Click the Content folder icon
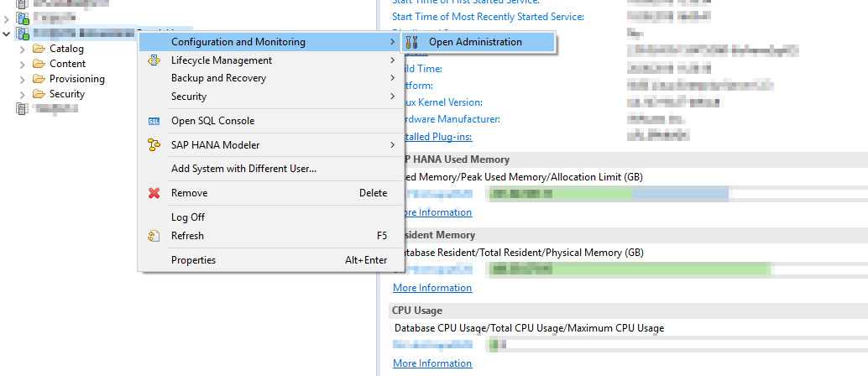The image size is (868, 376). (39, 63)
